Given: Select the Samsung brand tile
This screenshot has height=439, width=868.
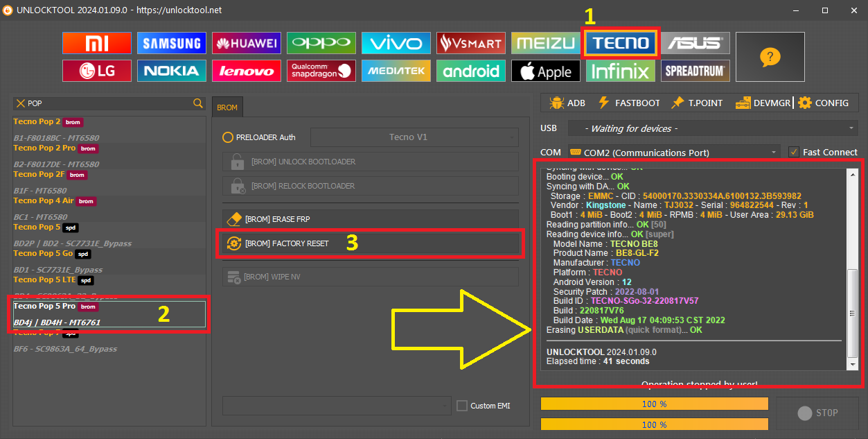Looking at the screenshot, I should tap(171, 43).
